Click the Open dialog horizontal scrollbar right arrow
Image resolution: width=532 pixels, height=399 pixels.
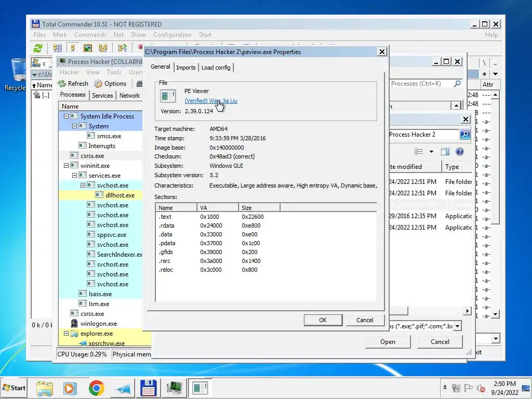(x=468, y=311)
